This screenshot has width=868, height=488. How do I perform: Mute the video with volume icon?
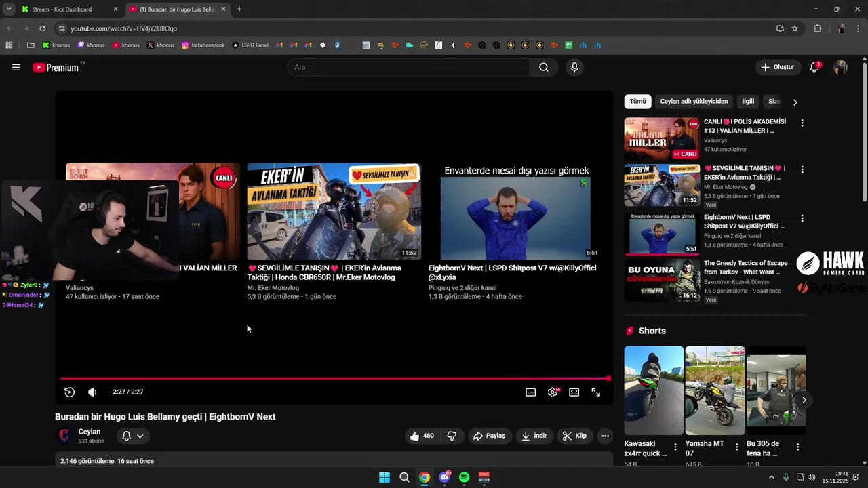[93, 392]
